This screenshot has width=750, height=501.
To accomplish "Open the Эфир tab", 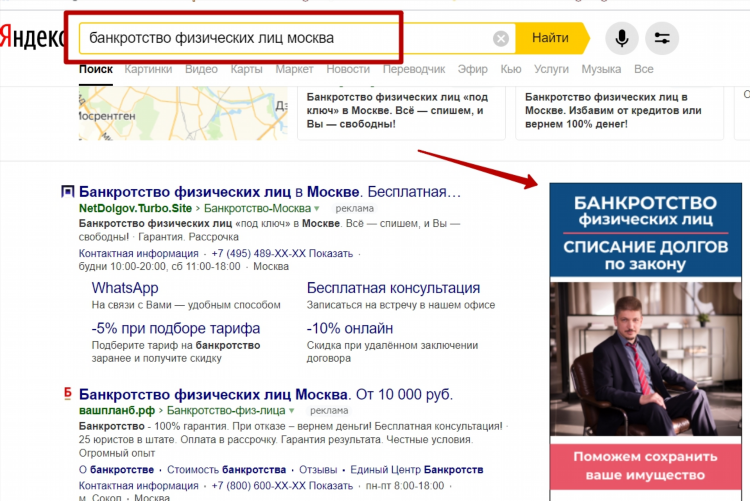I will click(x=473, y=69).
